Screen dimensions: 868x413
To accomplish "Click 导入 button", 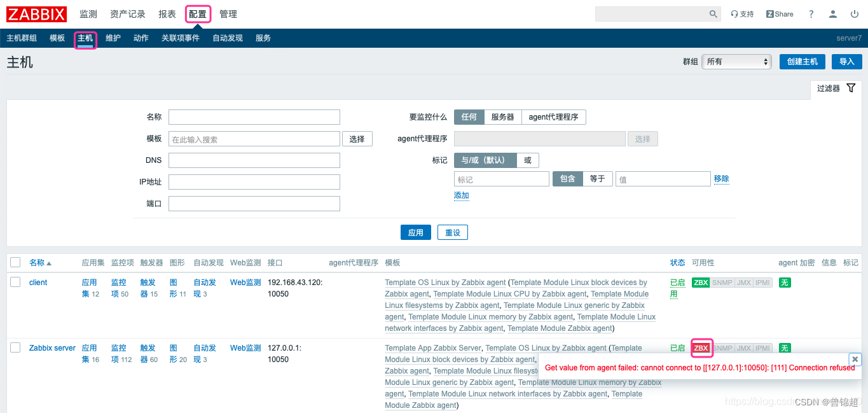I will (847, 62).
